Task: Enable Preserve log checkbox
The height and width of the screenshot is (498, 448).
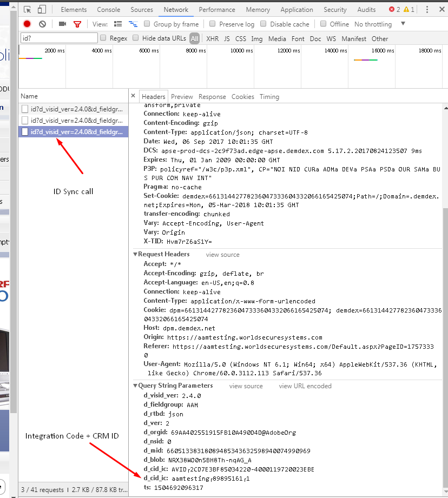Action: (x=213, y=24)
